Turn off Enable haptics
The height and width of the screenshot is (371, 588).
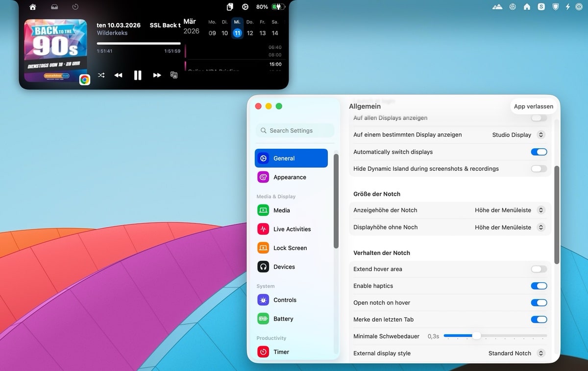coord(539,285)
